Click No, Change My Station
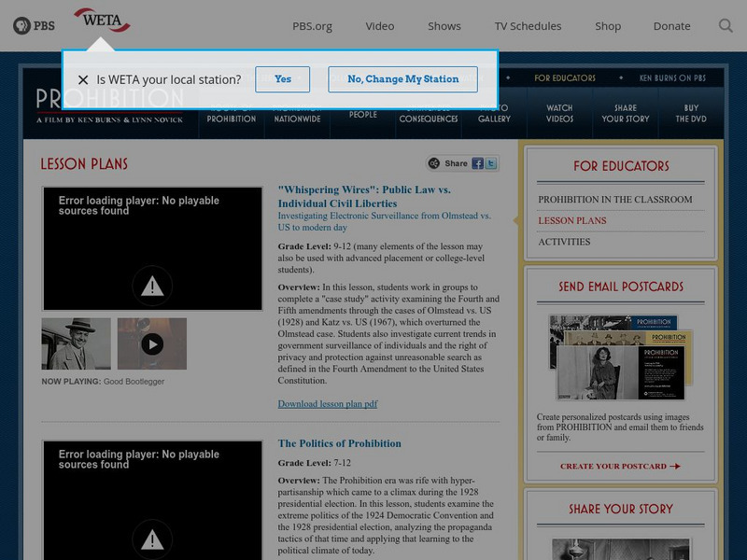 402,79
